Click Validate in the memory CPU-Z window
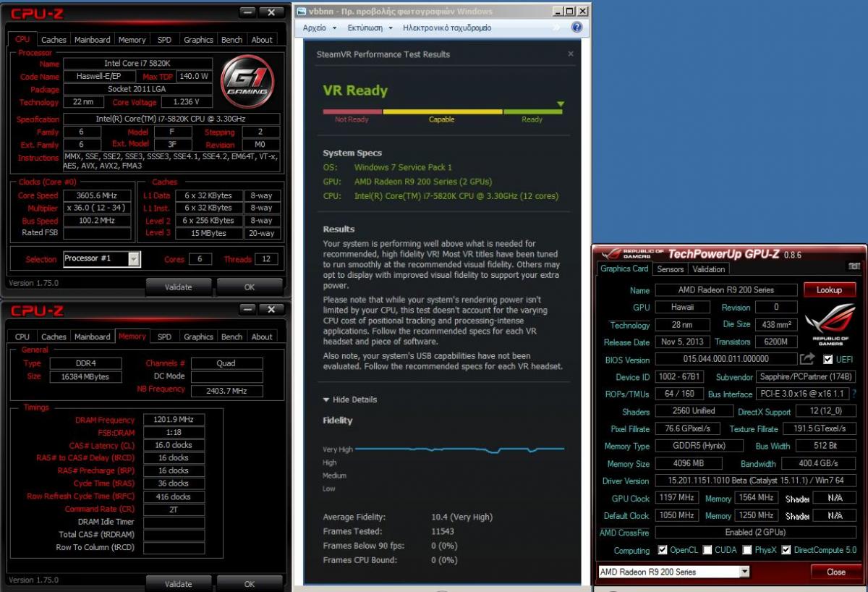This screenshot has width=868, height=592. 178,583
